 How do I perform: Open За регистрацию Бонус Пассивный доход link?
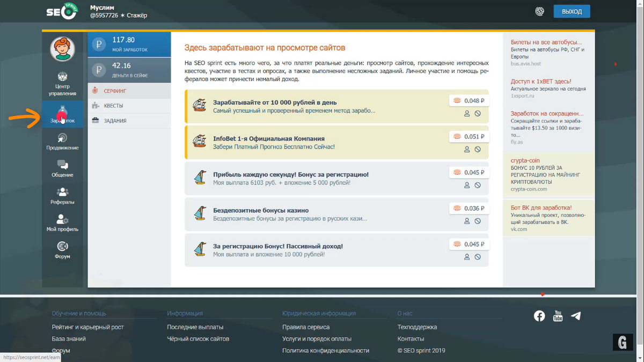[x=278, y=247]
